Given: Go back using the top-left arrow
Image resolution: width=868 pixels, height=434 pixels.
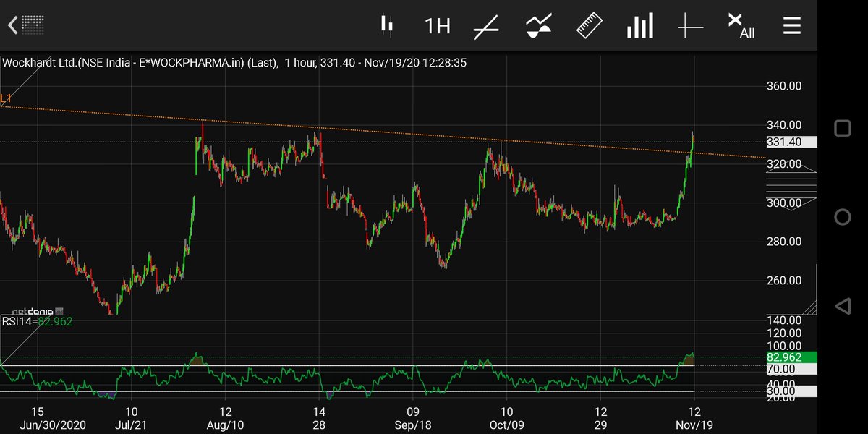Looking at the screenshot, I should pyautogui.click(x=12, y=26).
